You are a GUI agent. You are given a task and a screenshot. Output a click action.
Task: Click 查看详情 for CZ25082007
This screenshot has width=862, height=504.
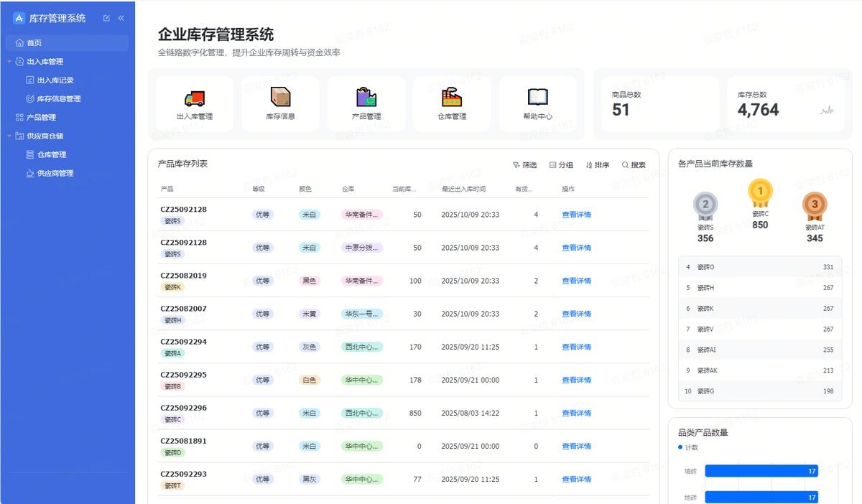tap(576, 314)
